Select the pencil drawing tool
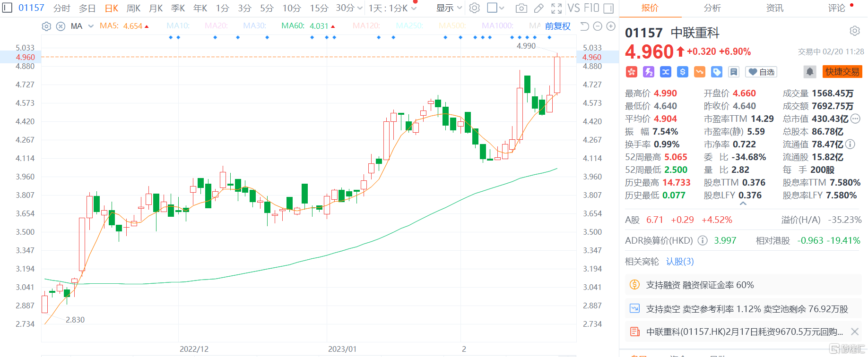 point(538,8)
